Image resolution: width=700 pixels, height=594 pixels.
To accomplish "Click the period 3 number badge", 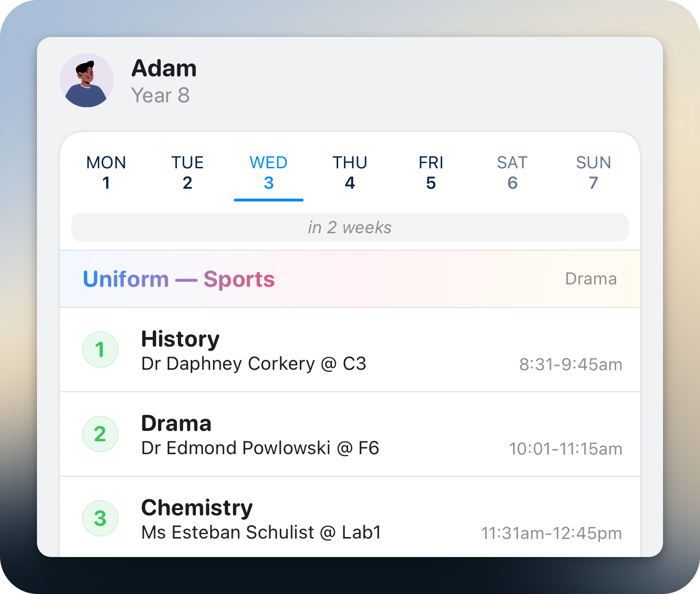I will [x=100, y=519].
